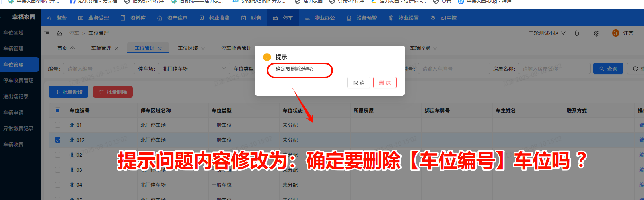Click the home icon in breadcrumb
The width and height of the screenshot is (644, 200).
point(59,33)
